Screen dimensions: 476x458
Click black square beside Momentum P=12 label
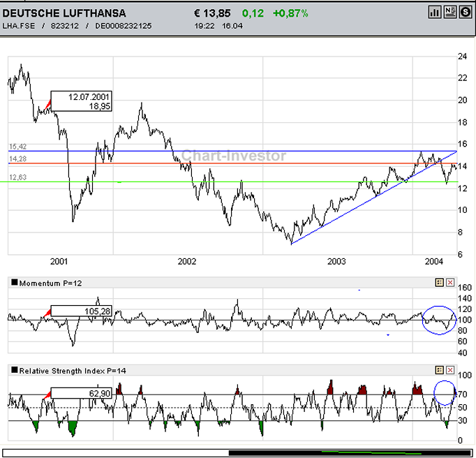coord(14,282)
